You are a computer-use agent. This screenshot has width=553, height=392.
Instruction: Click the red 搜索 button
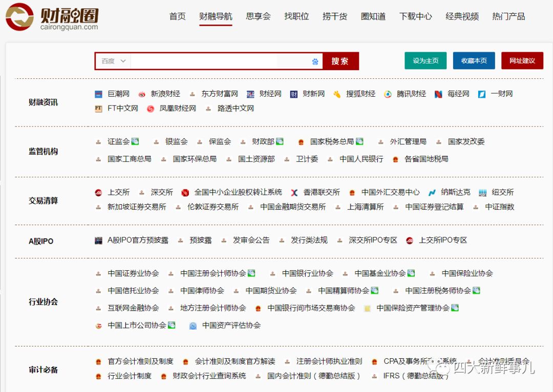(340, 61)
